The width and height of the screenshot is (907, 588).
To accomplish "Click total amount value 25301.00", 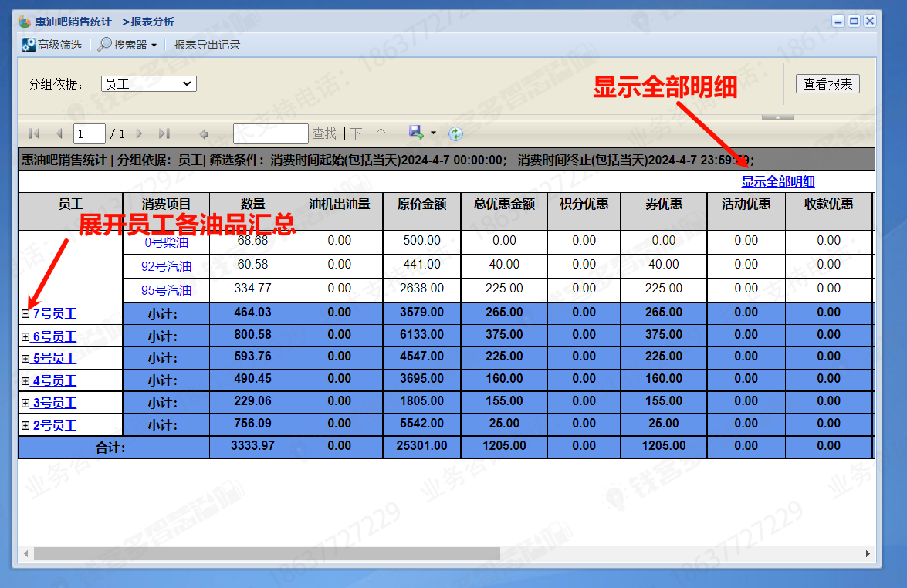I will [x=421, y=446].
